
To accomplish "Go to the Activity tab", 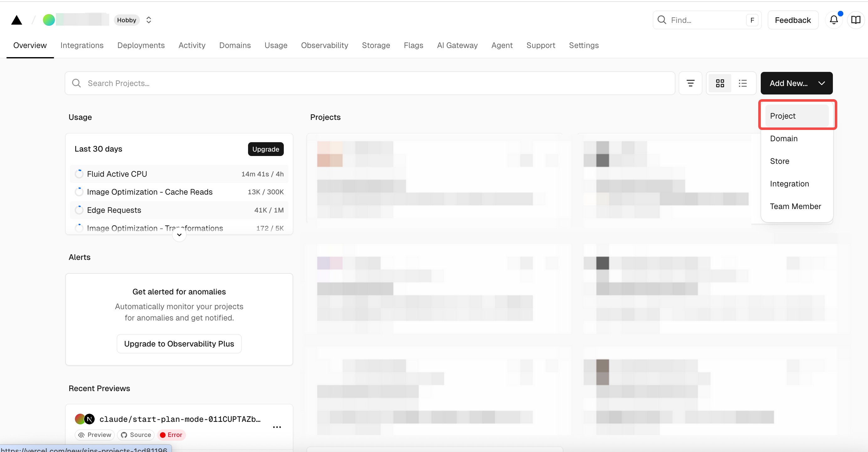I will tap(192, 45).
